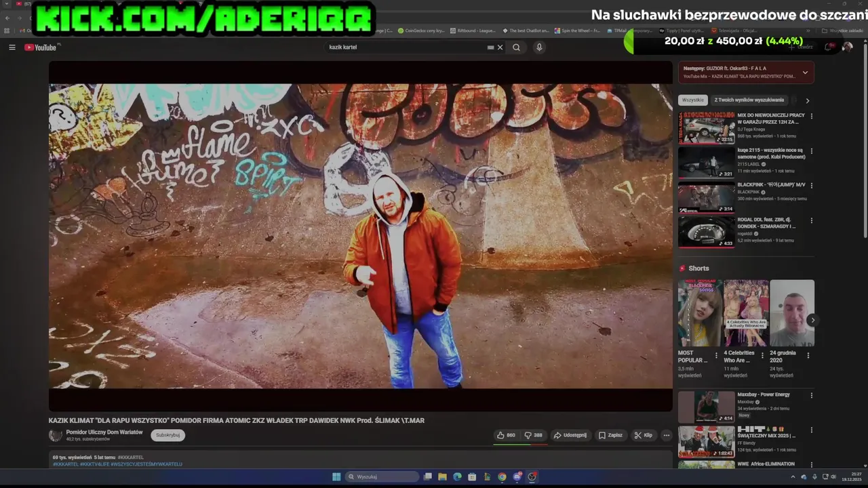The image size is (868, 488).
Task: Open the video's more actions menu
Action: point(667,435)
